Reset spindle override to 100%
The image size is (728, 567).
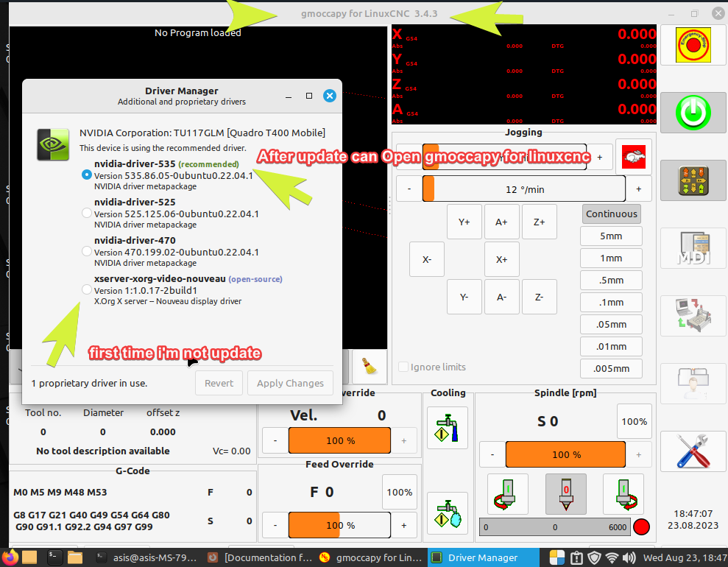point(635,421)
